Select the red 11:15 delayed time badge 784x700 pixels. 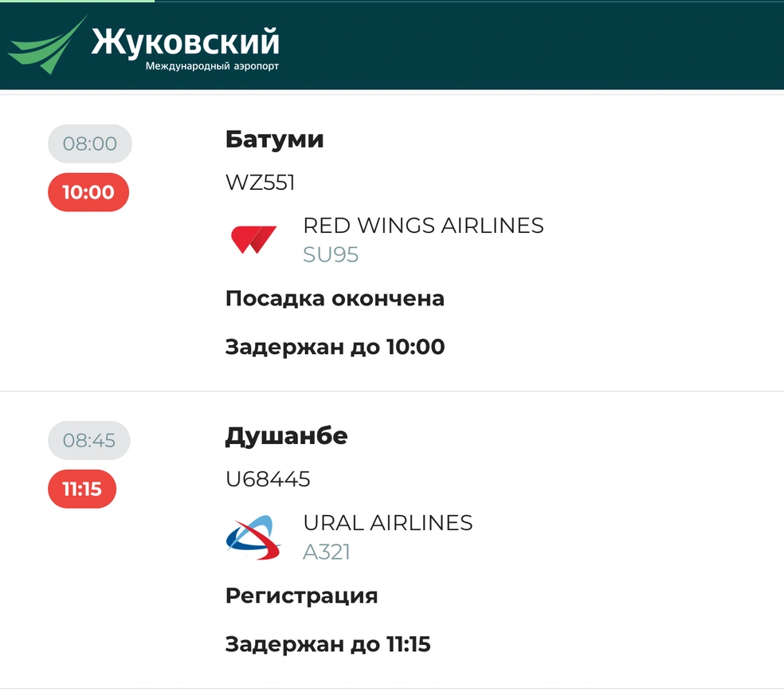pyautogui.click(x=82, y=489)
